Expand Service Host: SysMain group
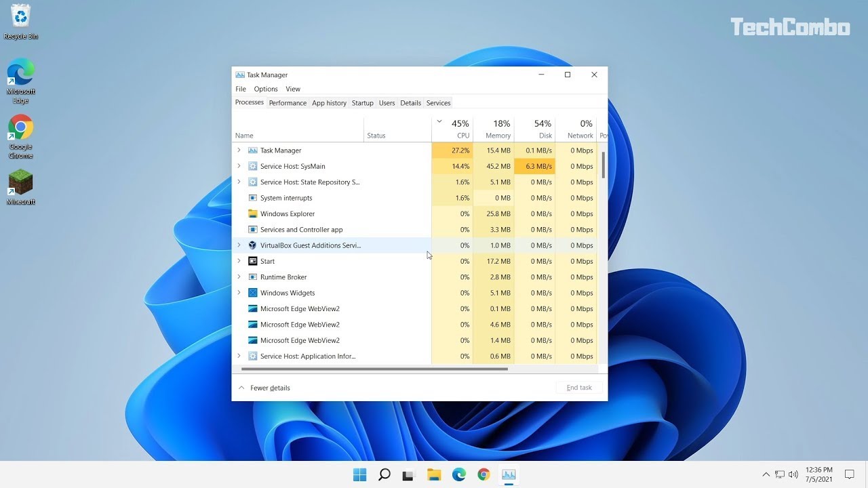Screen dimensions: 868x488 pos(239,166)
